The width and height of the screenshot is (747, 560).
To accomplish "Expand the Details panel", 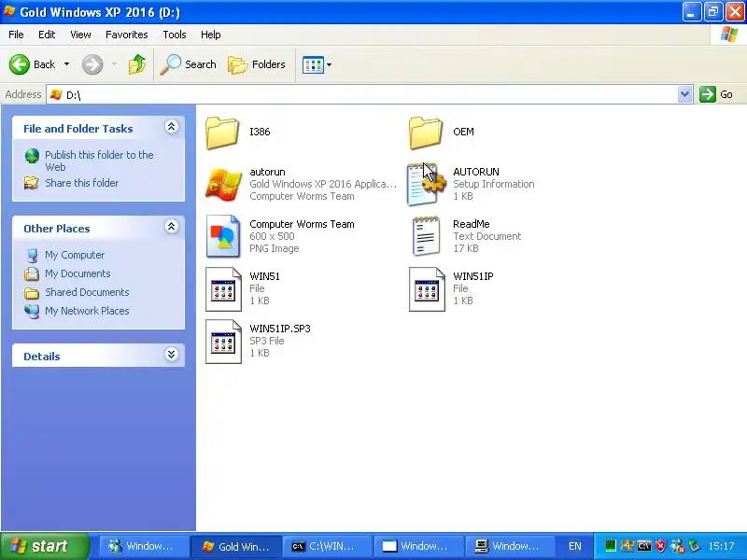I will (172, 355).
